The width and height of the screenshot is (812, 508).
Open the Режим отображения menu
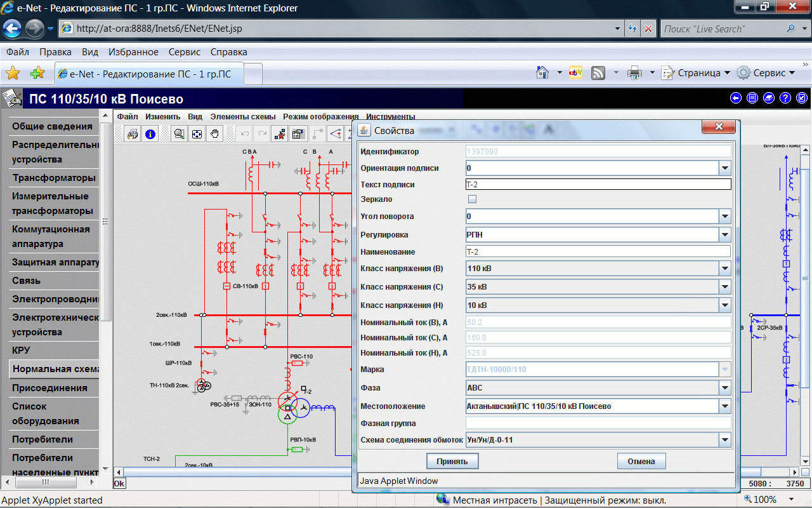click(321, 117)
